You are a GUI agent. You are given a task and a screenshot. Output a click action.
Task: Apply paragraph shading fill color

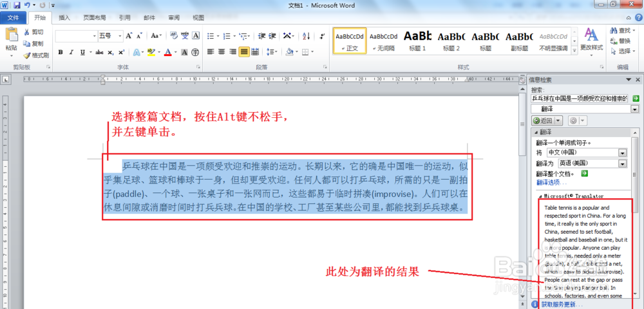point(289,52)
